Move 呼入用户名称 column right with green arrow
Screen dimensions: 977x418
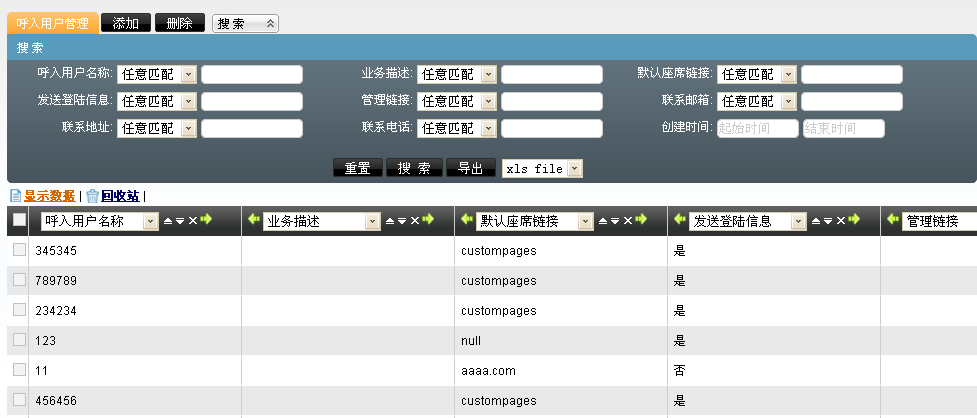tap(206, 221)
